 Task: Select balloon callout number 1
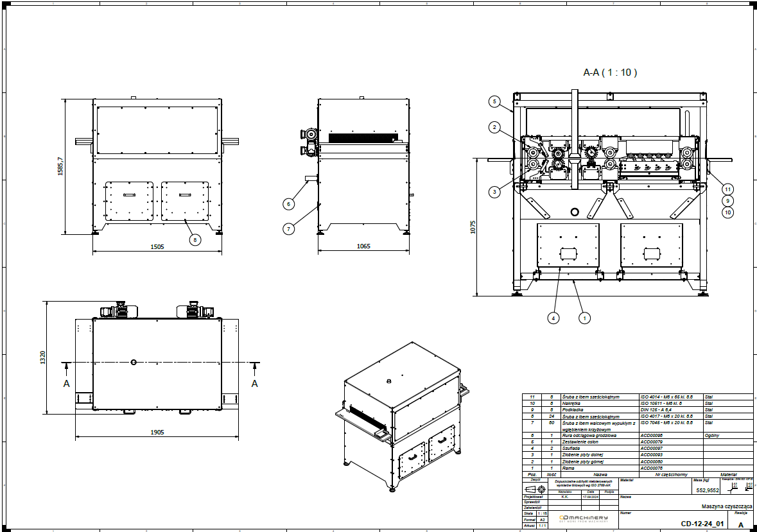585,318
